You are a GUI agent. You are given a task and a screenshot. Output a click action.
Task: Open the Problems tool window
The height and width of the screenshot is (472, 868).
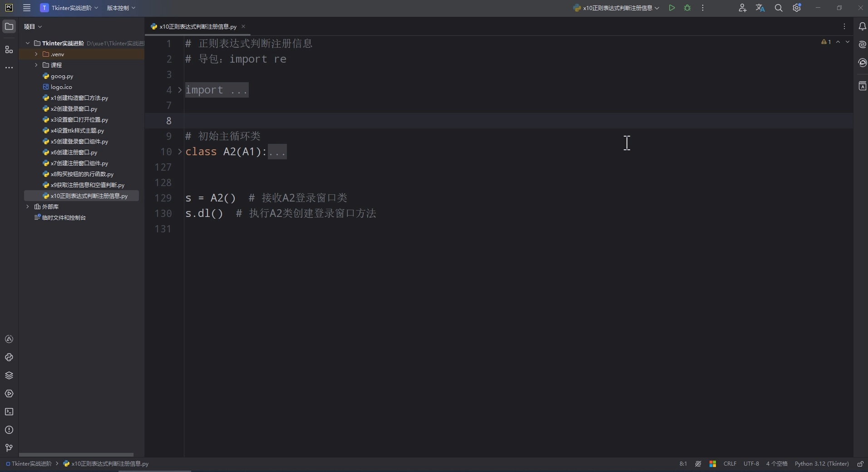[9, 430]
